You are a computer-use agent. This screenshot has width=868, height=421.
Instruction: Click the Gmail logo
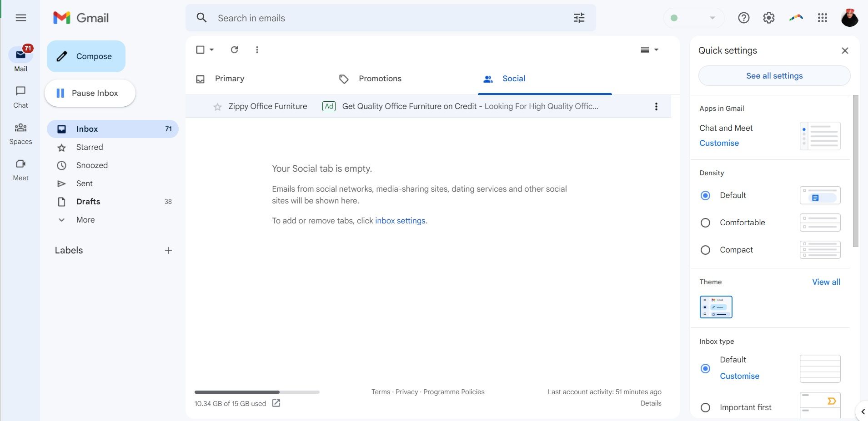pyautogui.click(x=81, y=18)
